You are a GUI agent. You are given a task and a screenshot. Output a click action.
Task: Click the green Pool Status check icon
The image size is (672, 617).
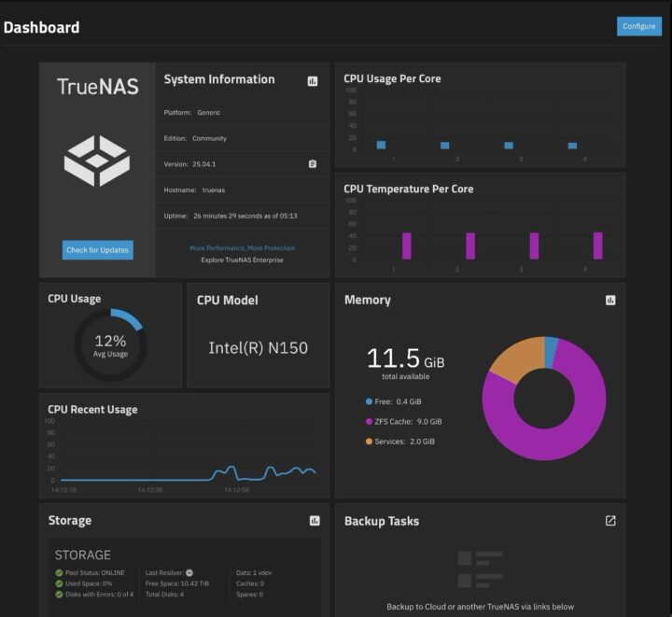click(59, 572)
